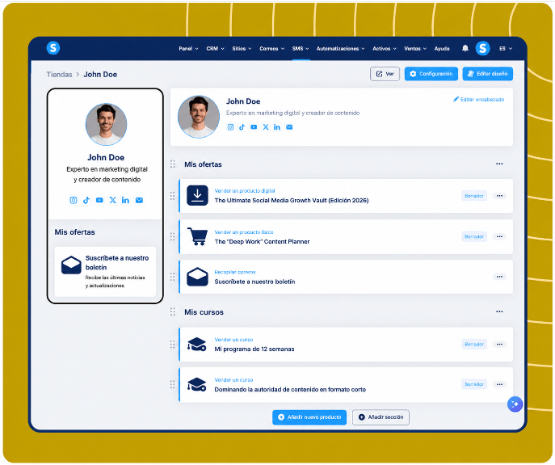Open the ES language dropdown
Screen dimensions: 555x465
pos(505,48)
